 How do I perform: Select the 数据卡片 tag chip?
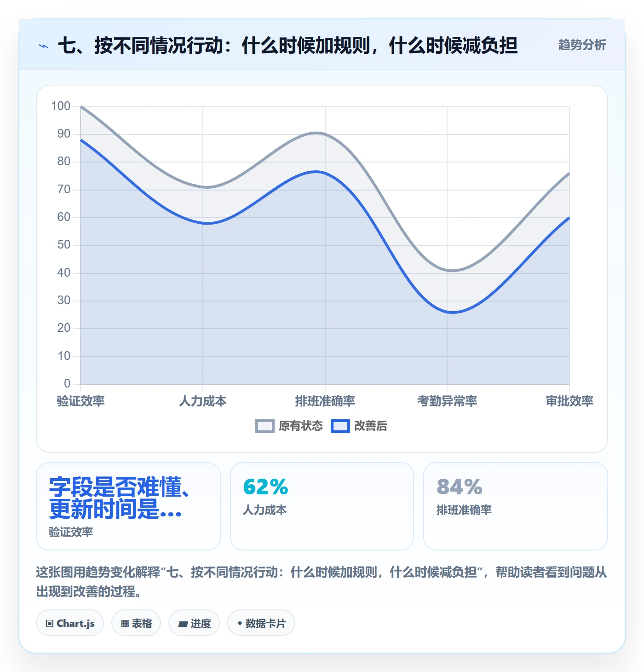click(x=261, y=623)
